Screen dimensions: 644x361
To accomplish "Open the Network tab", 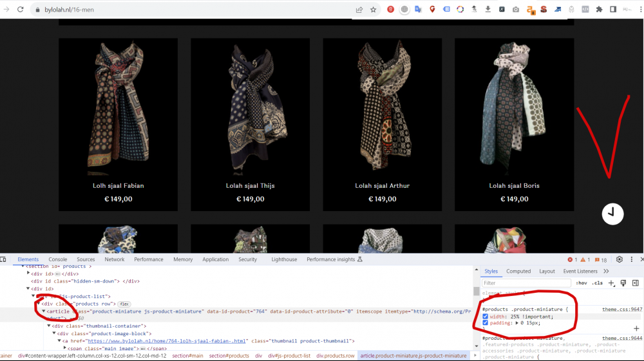I will point(115,259).
